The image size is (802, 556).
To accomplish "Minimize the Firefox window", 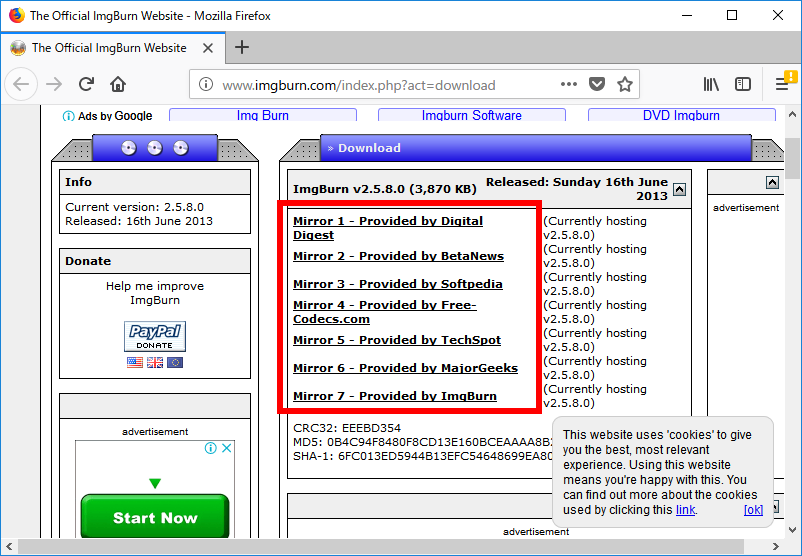I will coord(687,15).
